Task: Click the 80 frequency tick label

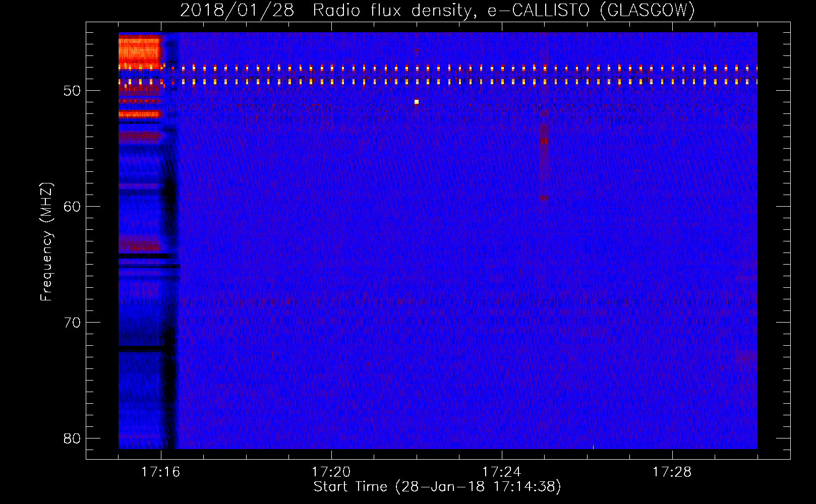Action: (72, 439)
